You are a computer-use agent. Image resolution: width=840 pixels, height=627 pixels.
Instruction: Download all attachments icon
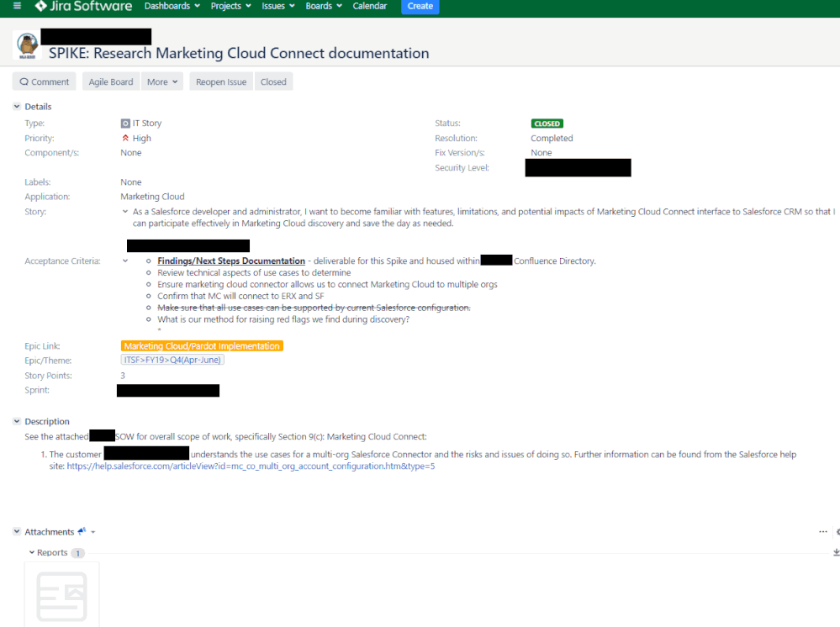click(x=837, y=552)
